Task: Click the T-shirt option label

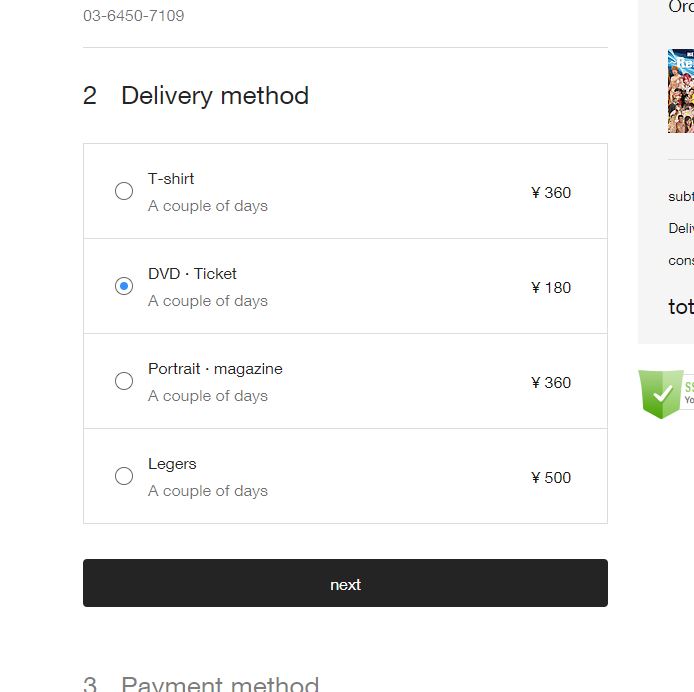Action: (x=171, y=179)
